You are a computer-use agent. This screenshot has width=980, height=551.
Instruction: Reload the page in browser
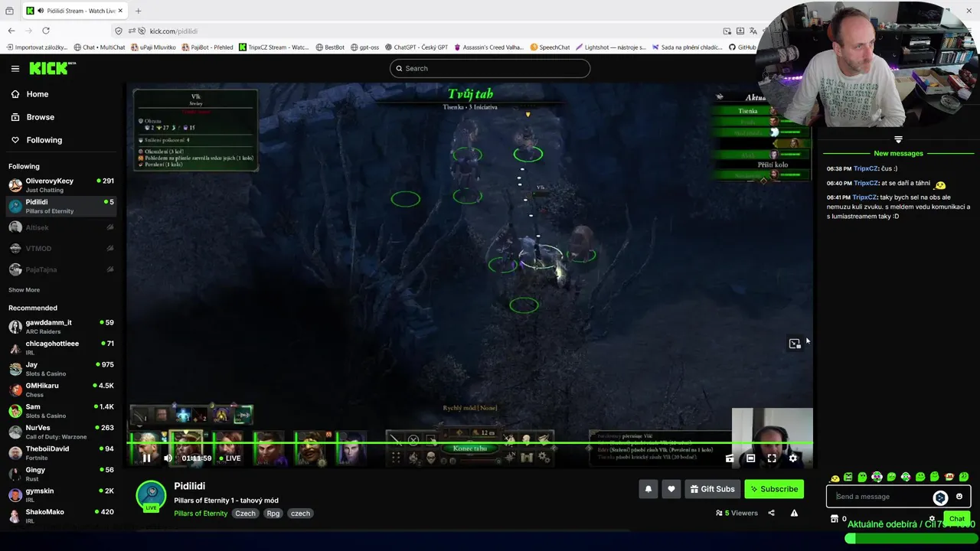coord(46,31)
